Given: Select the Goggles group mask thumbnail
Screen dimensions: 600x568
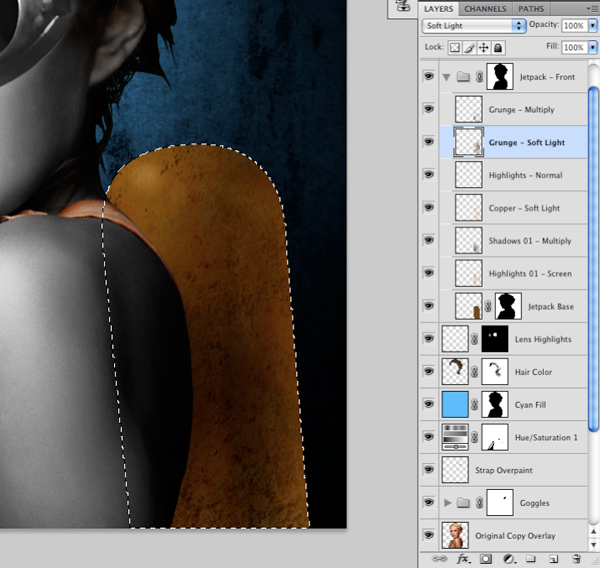Looking at the screenshot, I should coord(500,503).
